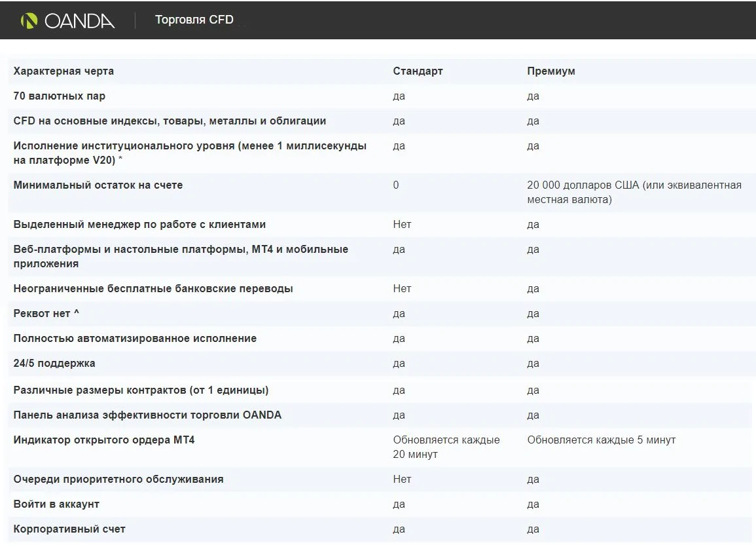
Task: Click Нет for unlimited free bank transfers
Action: point(402,288)
